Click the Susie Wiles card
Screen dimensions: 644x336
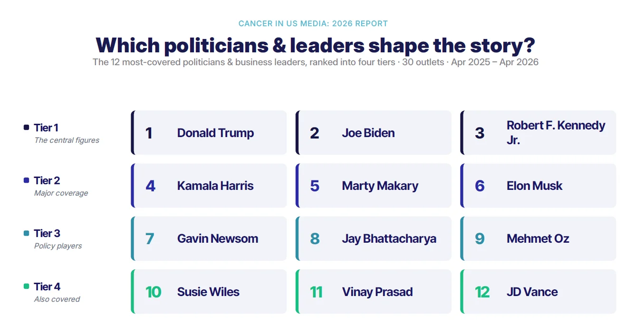click(x=209, y=292)
